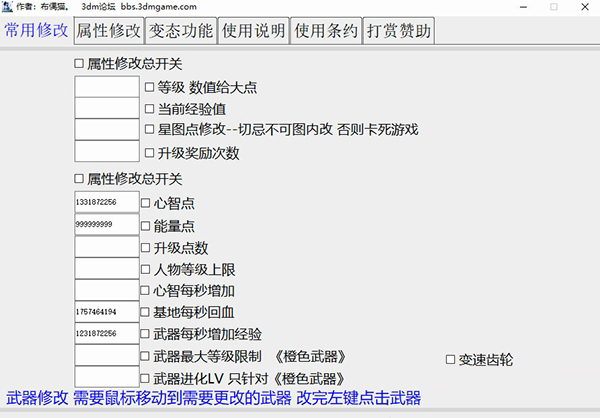Check 升级奖励次数 option
Image resolution: width=600 pixels, height=418 pixels.
pos(150,153)
